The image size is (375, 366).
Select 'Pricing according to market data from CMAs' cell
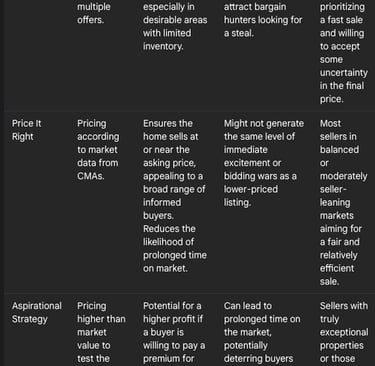click(98, 150)
